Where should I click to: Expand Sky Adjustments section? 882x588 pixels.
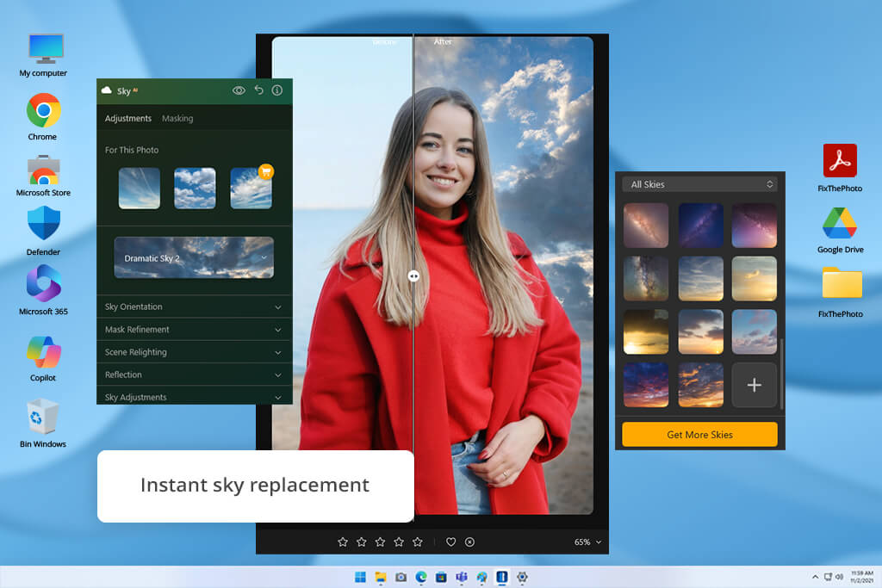[x=195, y=396]
